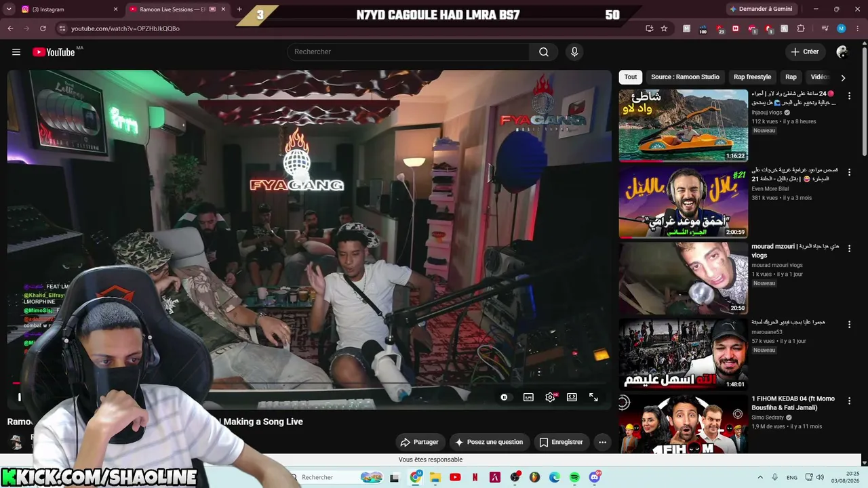Screen dimensions: 868x488
Task: Show hidden system tray icons
Action: (760, 478)
